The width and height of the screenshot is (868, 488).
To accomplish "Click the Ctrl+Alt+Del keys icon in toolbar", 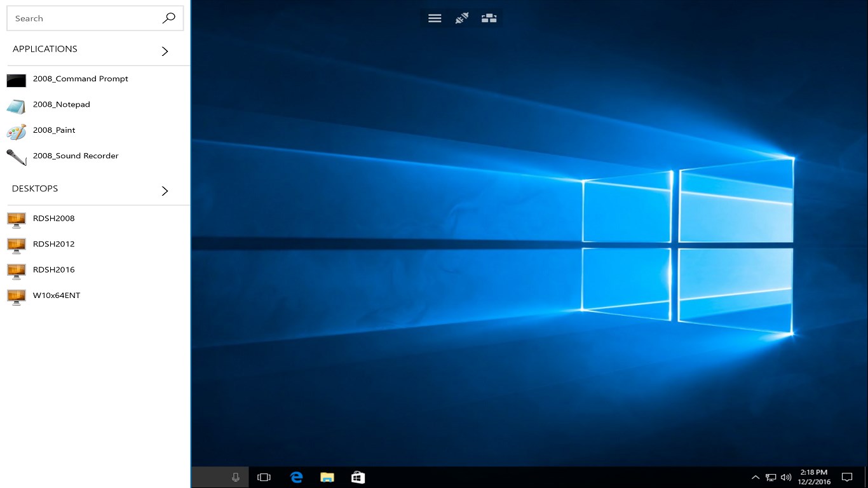I will pyautogui.click(x=489, y=18).
